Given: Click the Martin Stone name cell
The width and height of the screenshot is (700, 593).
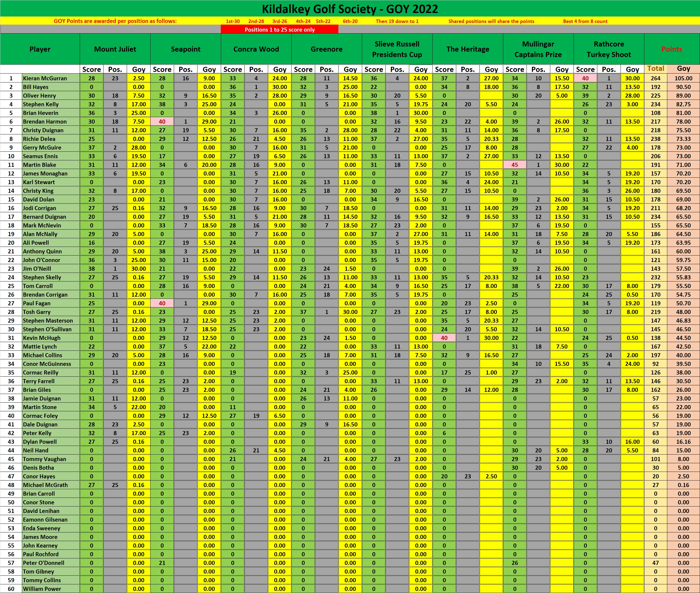Looking at the screenshot, I should tap(51, 408).
